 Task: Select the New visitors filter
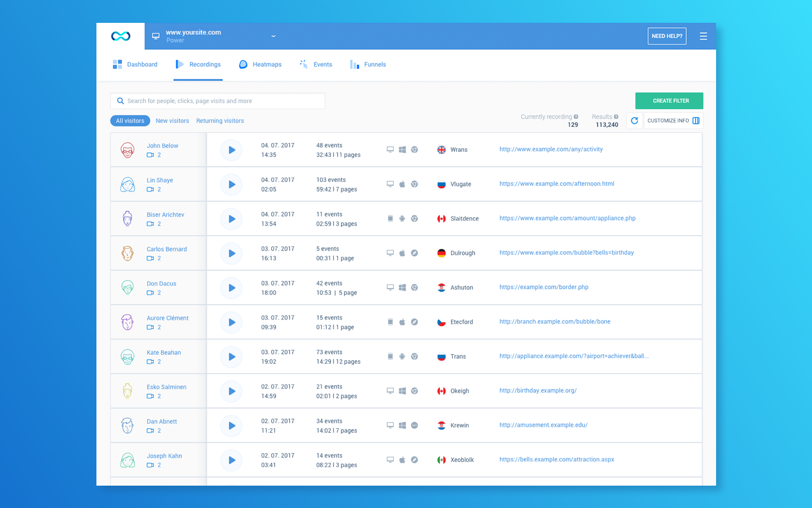point(172,120)
